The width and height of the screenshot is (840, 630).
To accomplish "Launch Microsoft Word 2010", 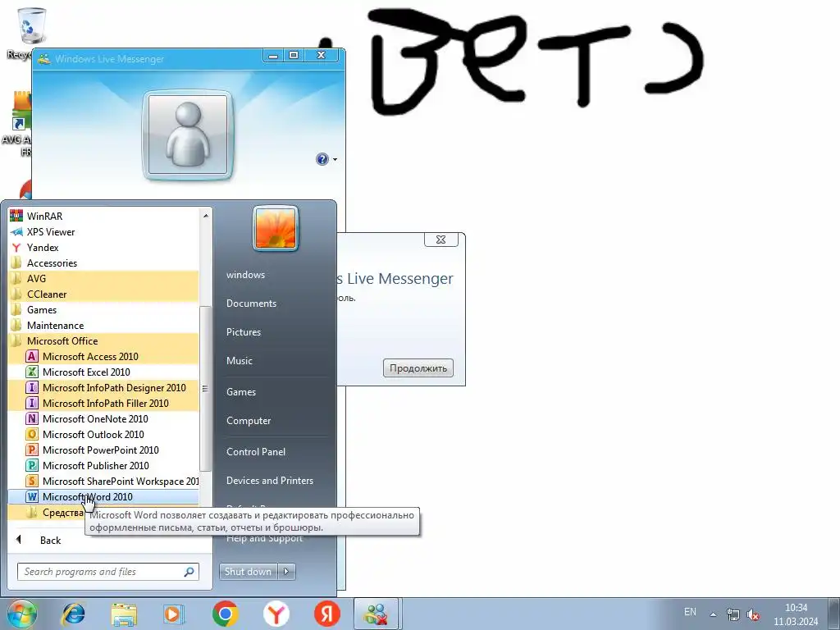I will (x=103, y=496).
